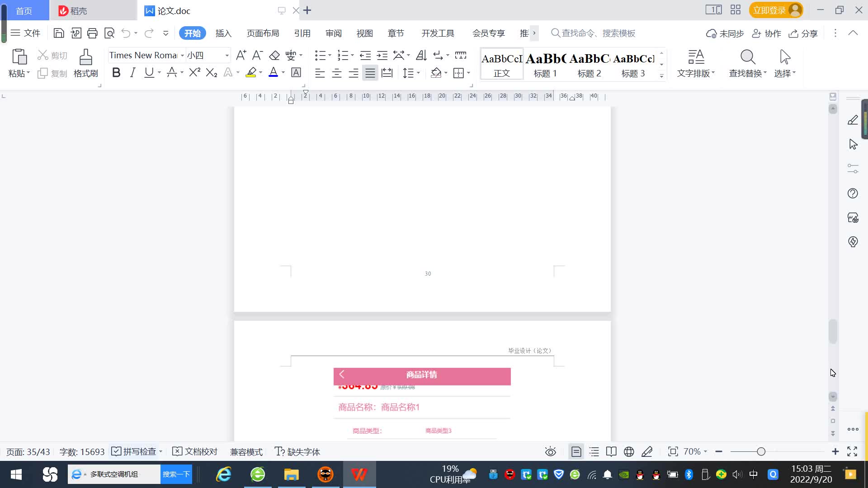Switch to the 页面布局 tab
Screen dimensions: 868x488
(263, 33)
